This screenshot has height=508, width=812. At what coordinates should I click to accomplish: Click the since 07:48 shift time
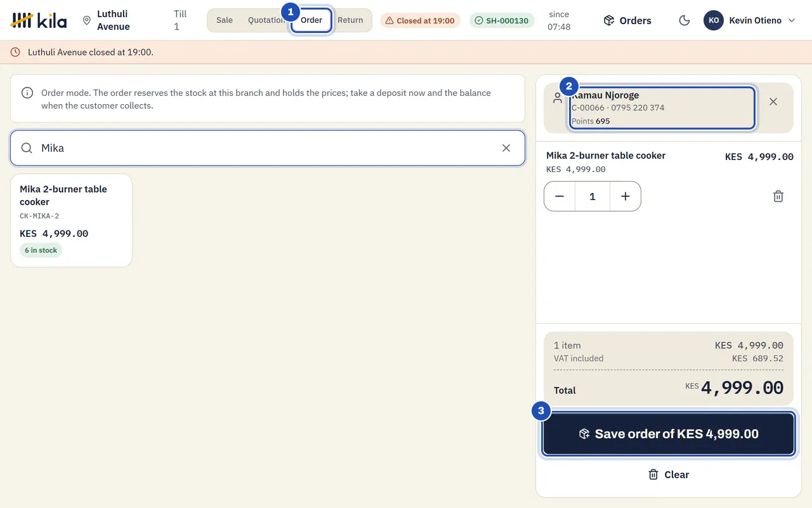click(559, 20)
